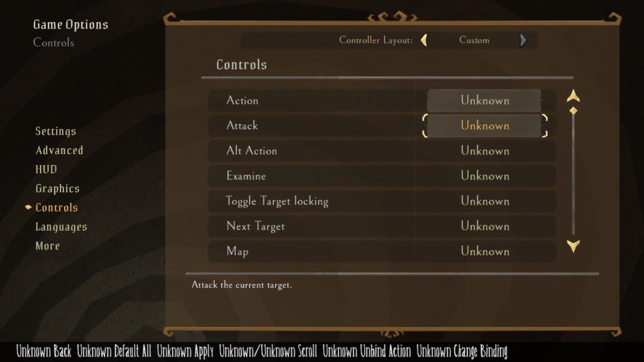Click the Examine binding value

(x=484, y=176)
